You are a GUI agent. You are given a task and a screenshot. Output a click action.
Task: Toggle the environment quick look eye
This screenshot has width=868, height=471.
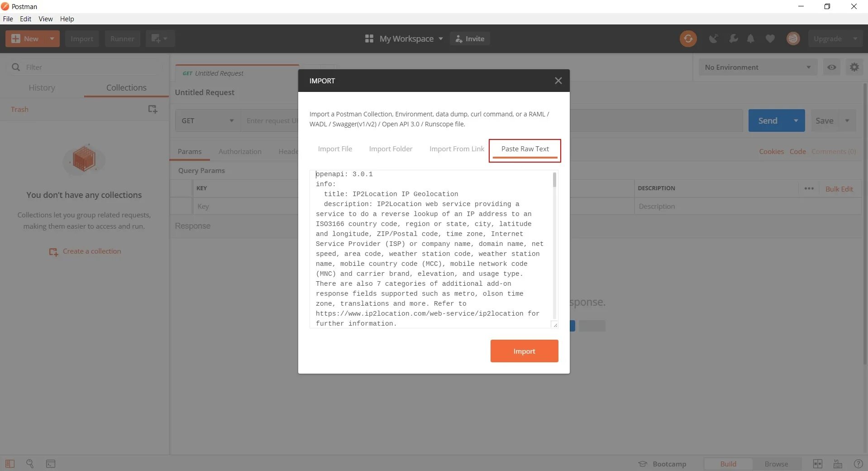click(x=832, y=67)
